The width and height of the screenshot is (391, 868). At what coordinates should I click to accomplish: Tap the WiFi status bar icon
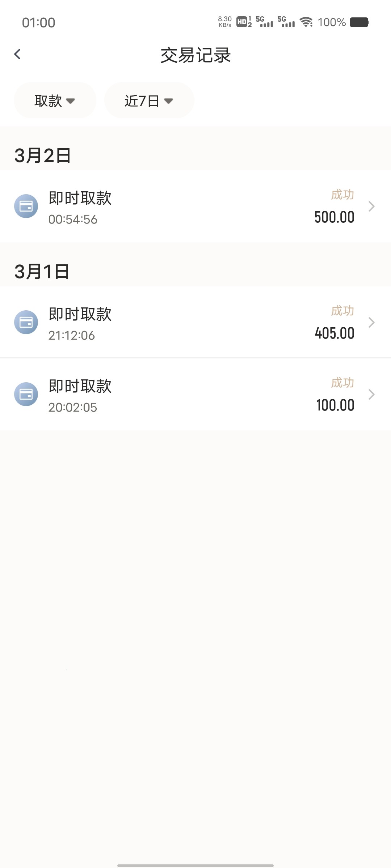pos(306,22)
